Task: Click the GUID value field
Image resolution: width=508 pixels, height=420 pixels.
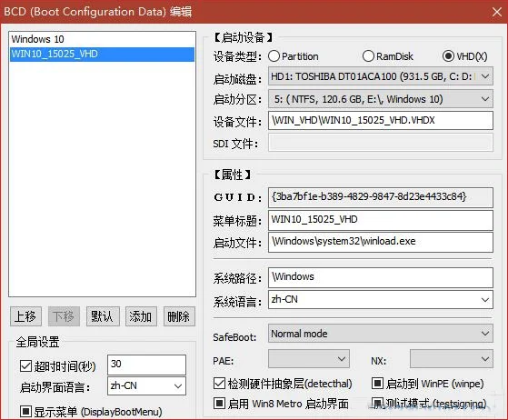Action: (x=381, y=197)
